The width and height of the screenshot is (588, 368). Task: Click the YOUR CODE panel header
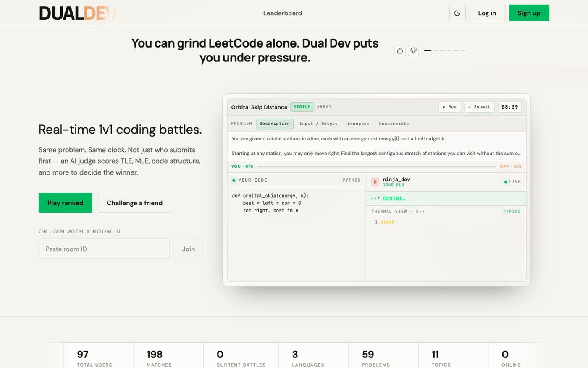pos(297,180)
